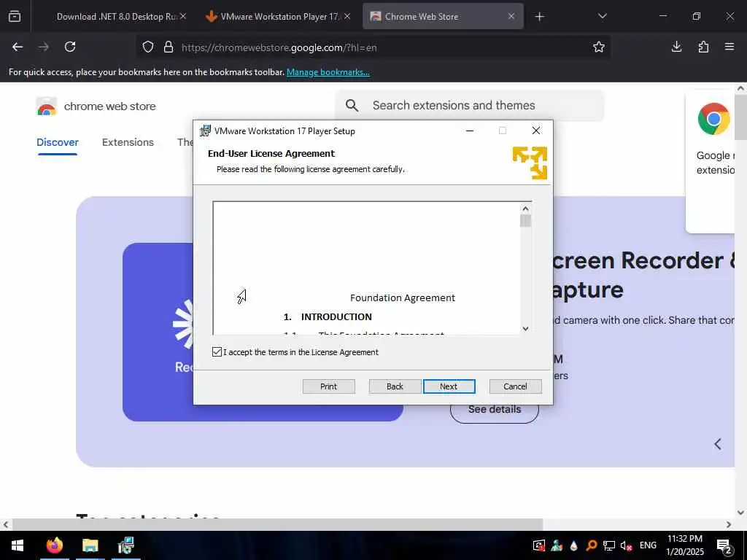747x560 pixels.
Task: Click the Back button in setup
Action: point(395,386)
